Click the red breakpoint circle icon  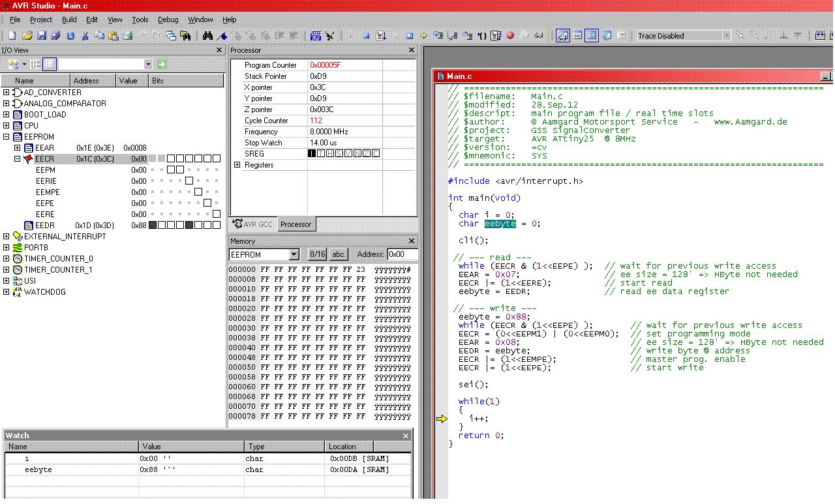(x=510, y=36)
